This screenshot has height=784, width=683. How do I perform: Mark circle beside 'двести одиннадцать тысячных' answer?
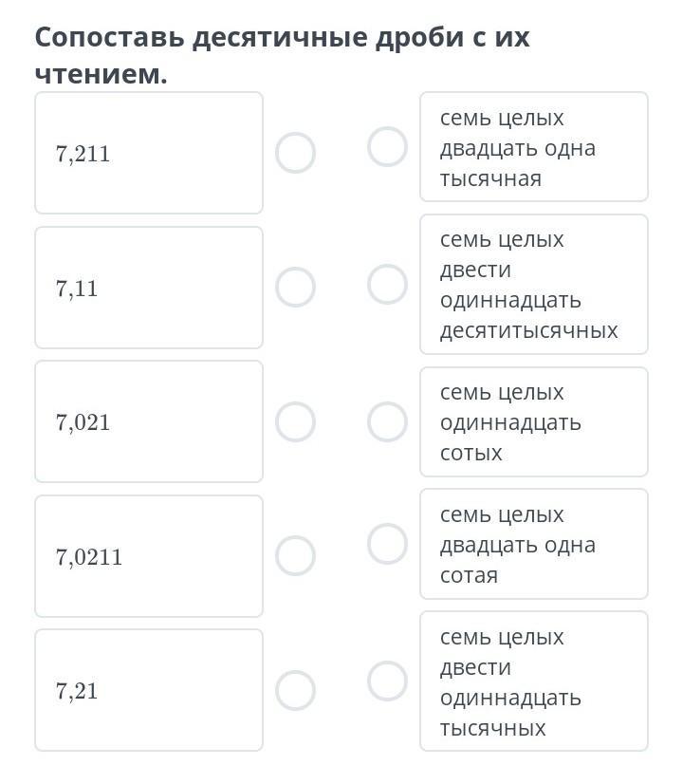click(387, 681)
